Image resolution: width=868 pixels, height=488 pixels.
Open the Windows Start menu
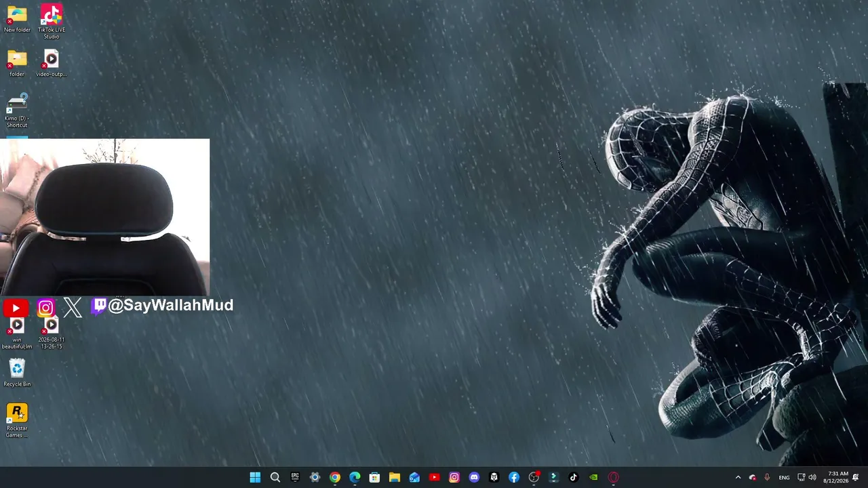point(255,477)
